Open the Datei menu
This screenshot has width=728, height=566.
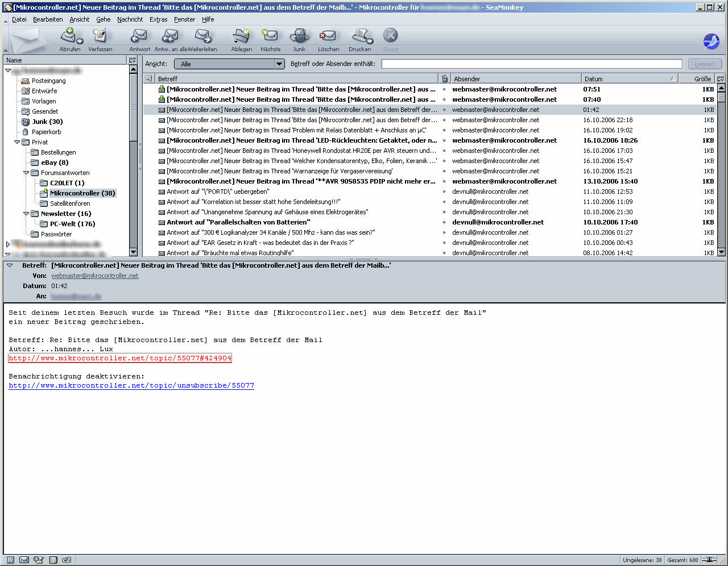click(19, 19)
